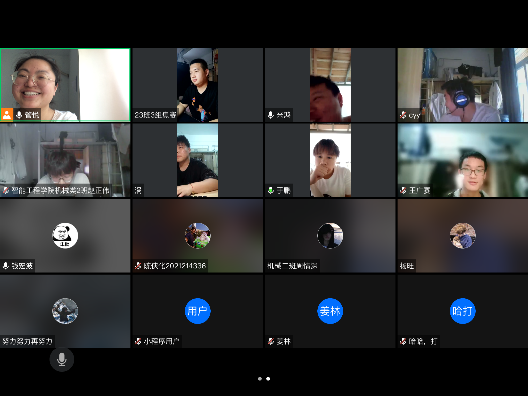Click the muted mic icon beside oyy

[403, 115]
